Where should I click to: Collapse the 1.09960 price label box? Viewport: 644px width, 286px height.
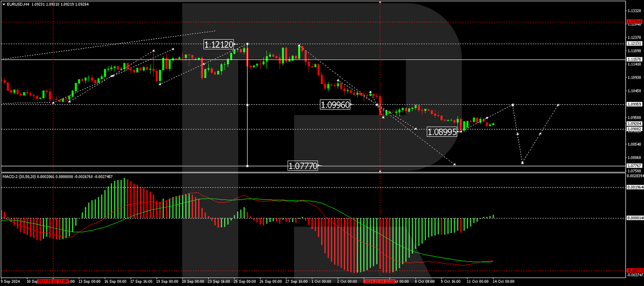335,104
